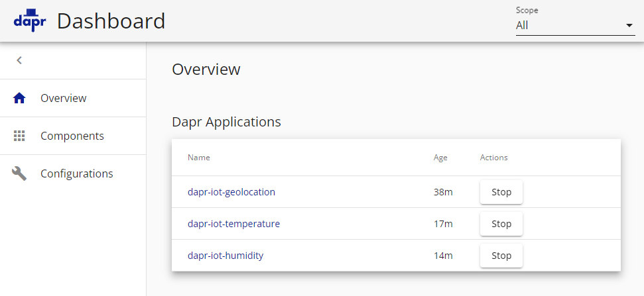Stop the dapr-iot-geolocation application
This screenshot has width=644, height=296.
pyautogui.click(x=501, y=192)
